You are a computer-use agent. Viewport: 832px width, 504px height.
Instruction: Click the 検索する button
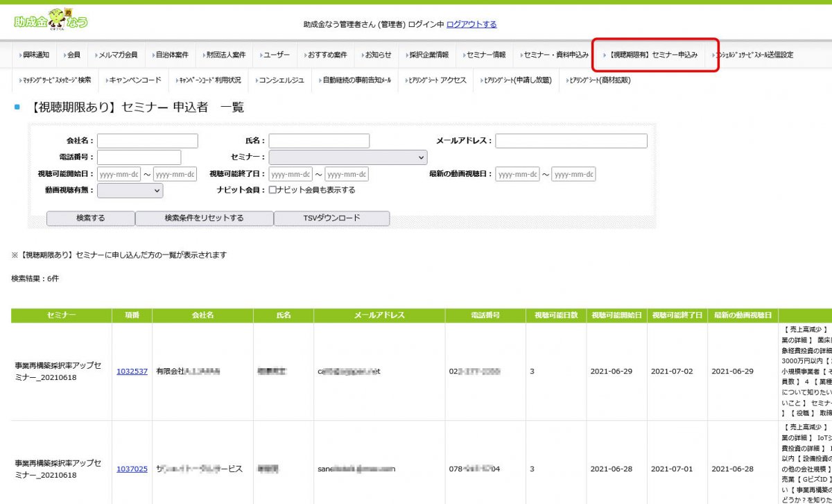click(91, 218)
